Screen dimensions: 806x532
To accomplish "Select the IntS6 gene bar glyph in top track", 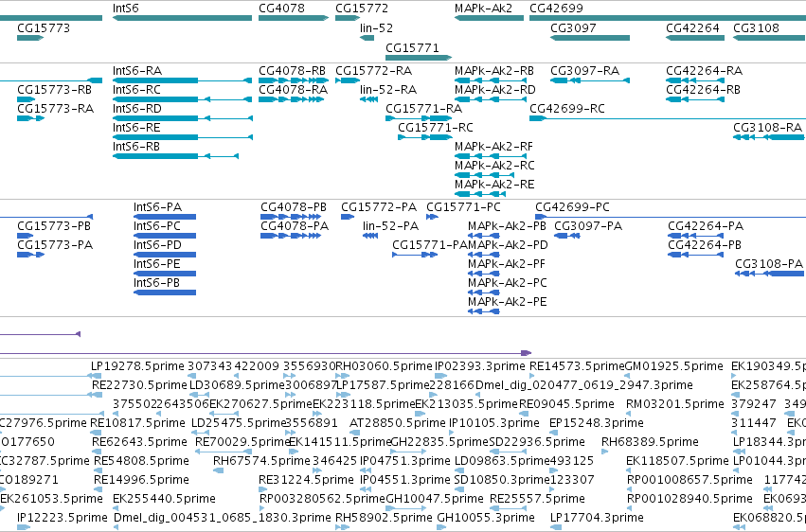I will (x=182, y=18).
